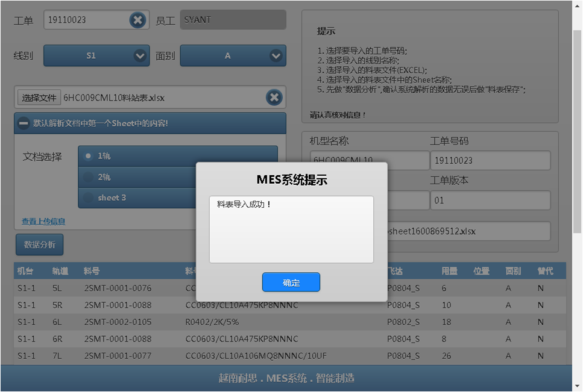The width and height of the screenshot is (583, 392).
Task: Click the 工单 input field with 19110023
Action: click(86, 20)
